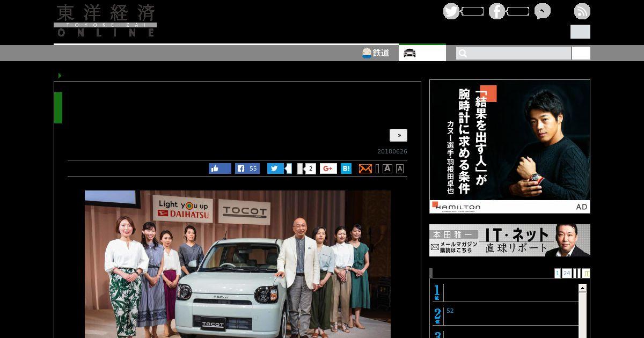Open the RSS feed icon
This screenshot has height=338, width=644.
pos(582,11)
